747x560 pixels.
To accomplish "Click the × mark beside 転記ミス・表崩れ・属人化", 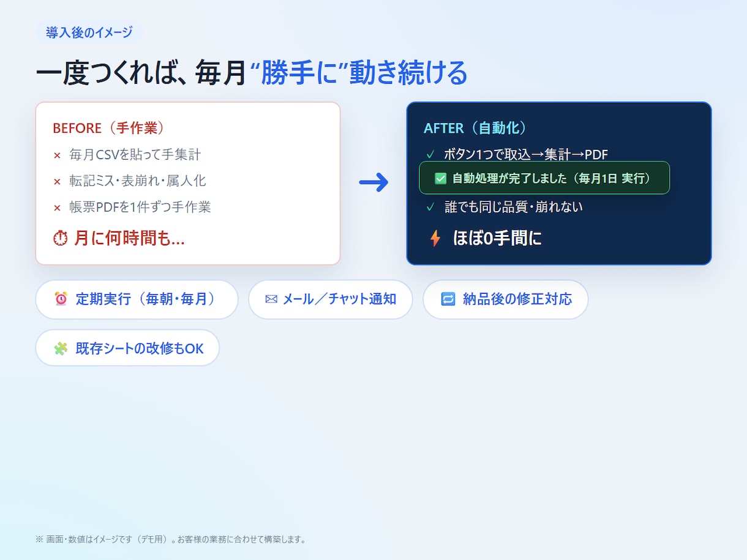I will tap(57, 182).
